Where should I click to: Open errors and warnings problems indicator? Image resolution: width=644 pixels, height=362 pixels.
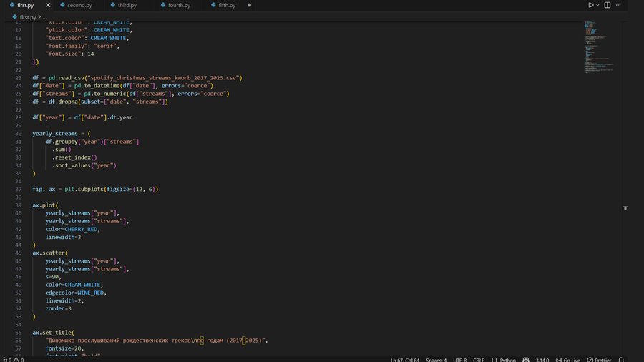click(x=12, y=360)
